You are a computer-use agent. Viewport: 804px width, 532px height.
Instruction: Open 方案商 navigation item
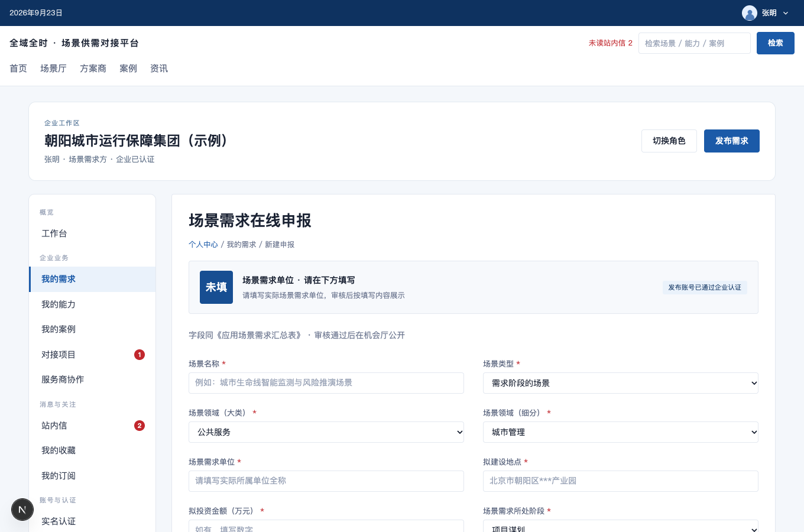point(93,69)
